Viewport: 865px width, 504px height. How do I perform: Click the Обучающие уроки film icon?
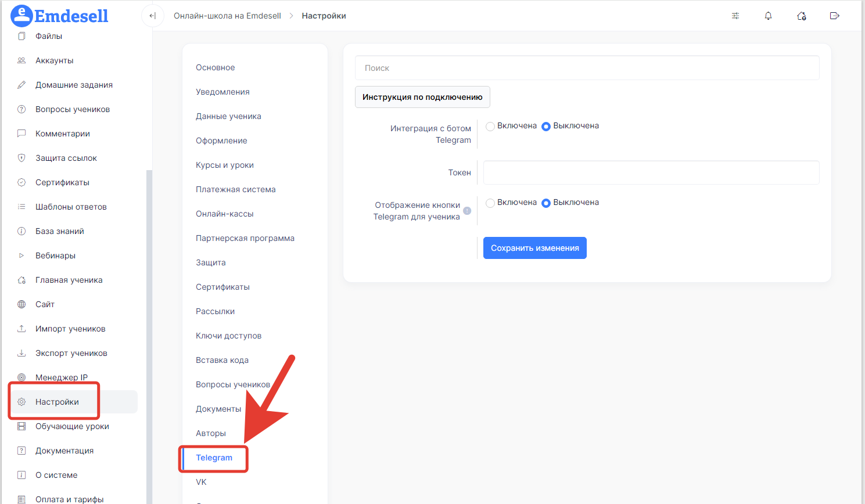(21, 426)
